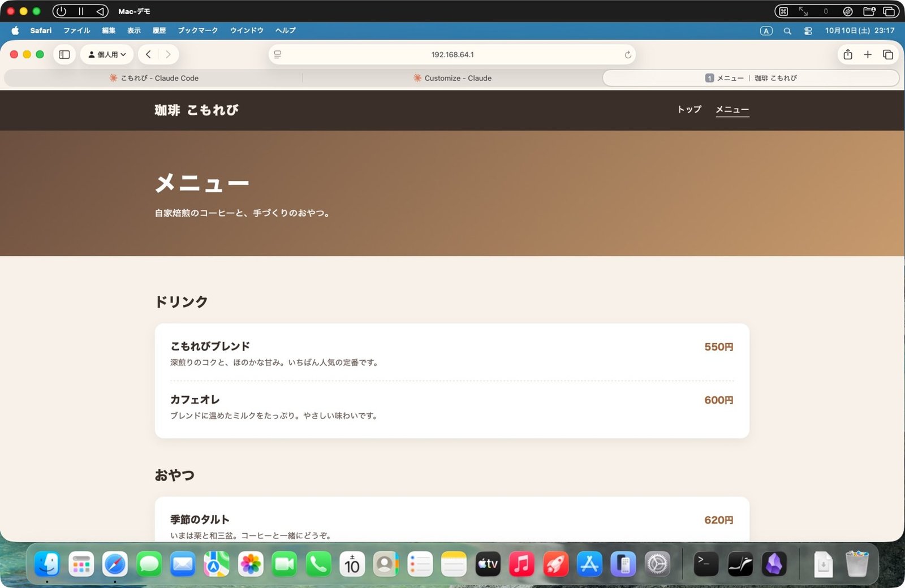The height and width of the screenshot is (588, 905).
Task: Open Launchpad from the Dock
Action: tap(81, 564)
